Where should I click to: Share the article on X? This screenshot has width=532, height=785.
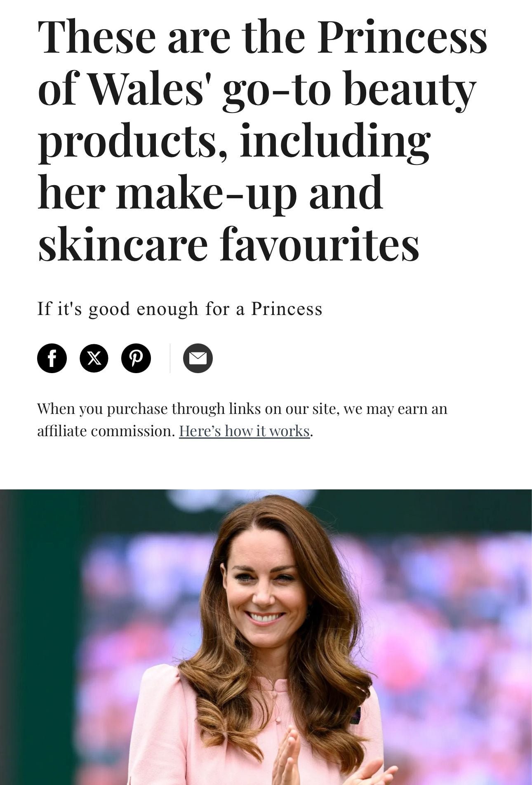pyautogui.click(x=94, y=358)
